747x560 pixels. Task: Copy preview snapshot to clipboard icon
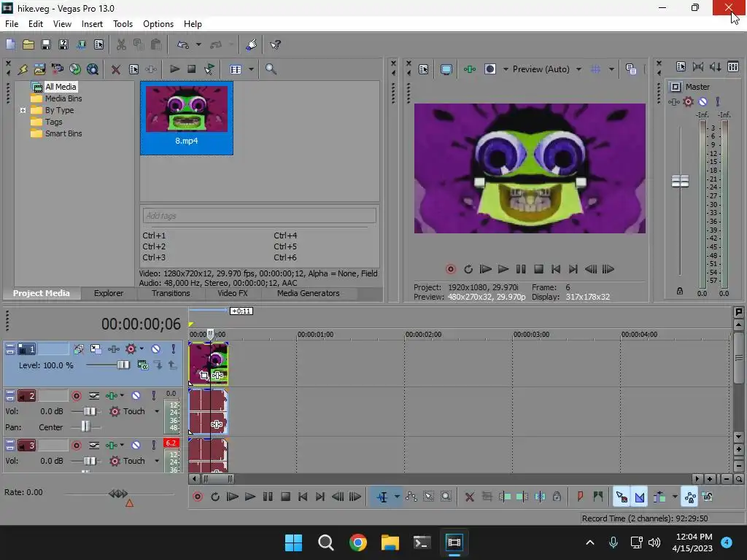tap(631, 69)
